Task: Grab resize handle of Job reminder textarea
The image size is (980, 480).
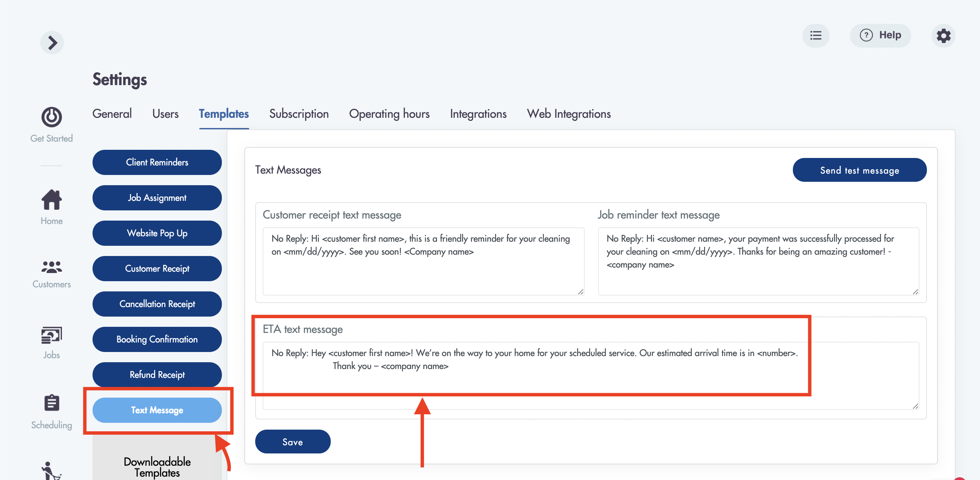Action: click(x=915, y=292)
